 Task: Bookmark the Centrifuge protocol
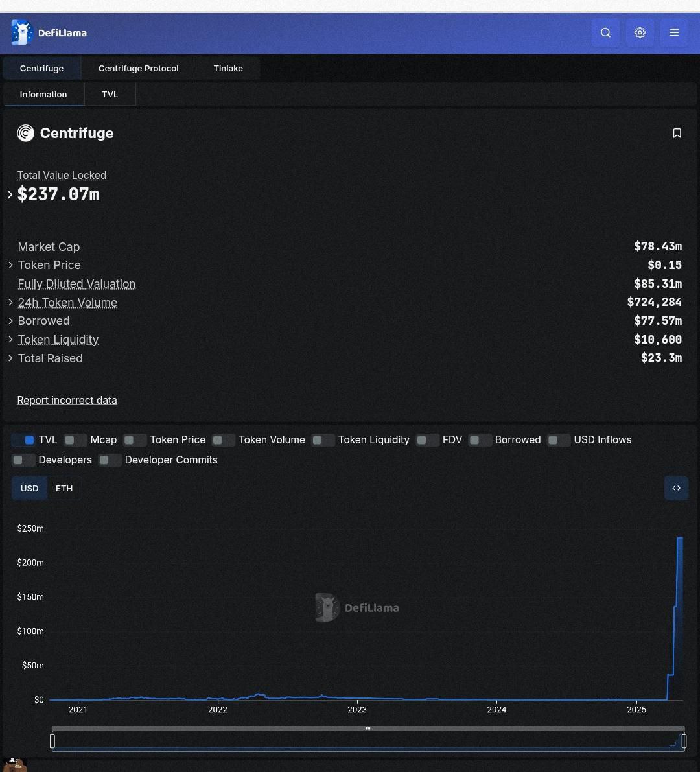coord(677,134)
